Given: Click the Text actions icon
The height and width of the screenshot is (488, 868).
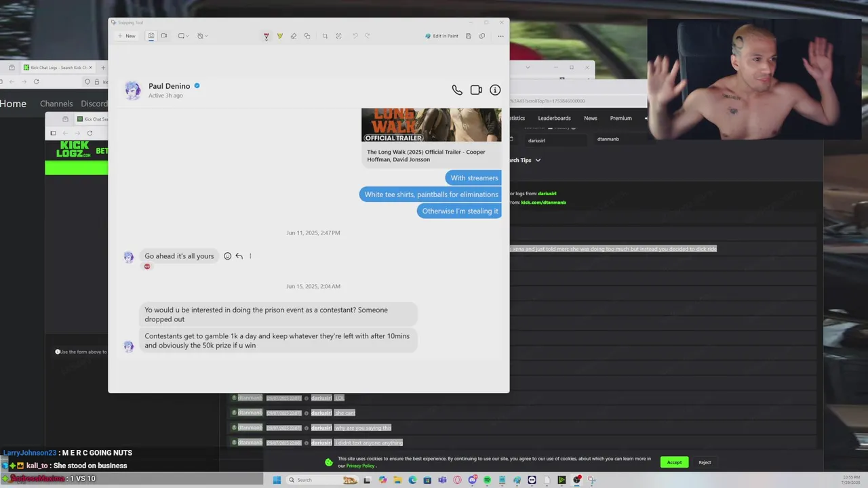Looking at the screenshot, I should [x=338, y=36].
